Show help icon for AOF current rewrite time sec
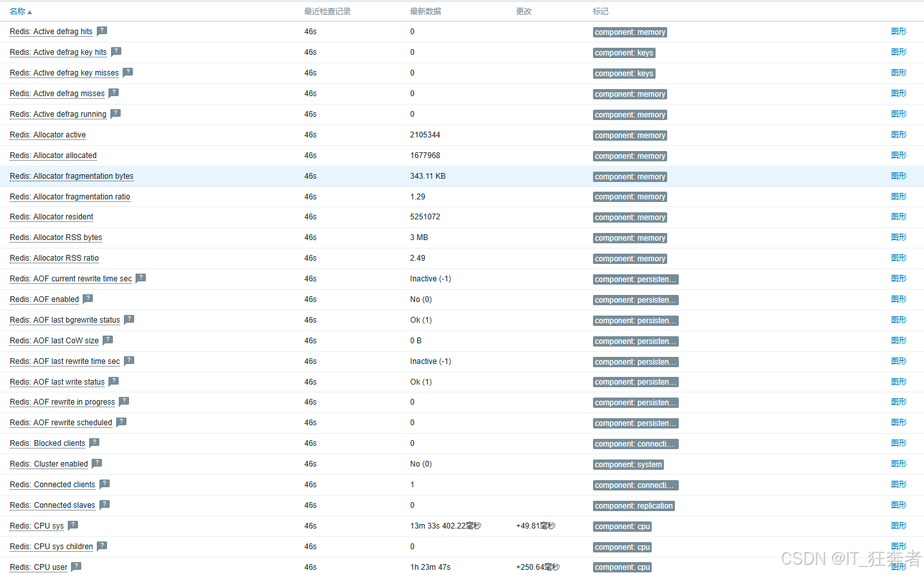This screenshot has width=924, height=575. click(141, 278)
